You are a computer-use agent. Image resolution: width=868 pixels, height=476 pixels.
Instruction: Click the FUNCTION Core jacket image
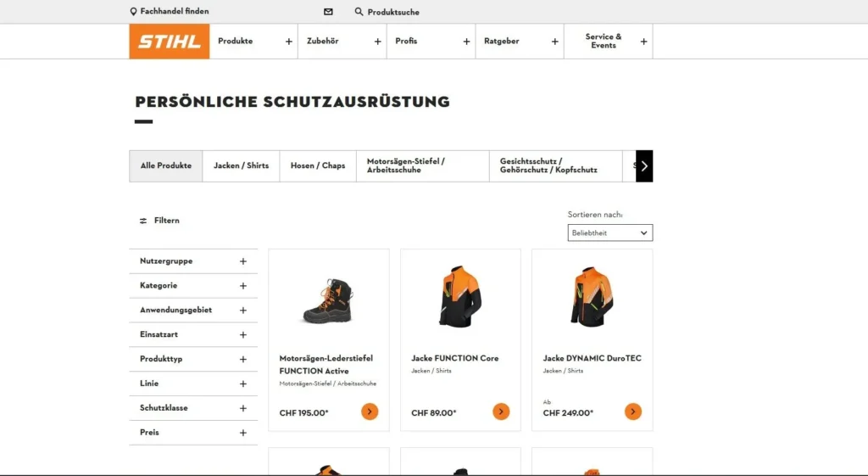(460, 296)
